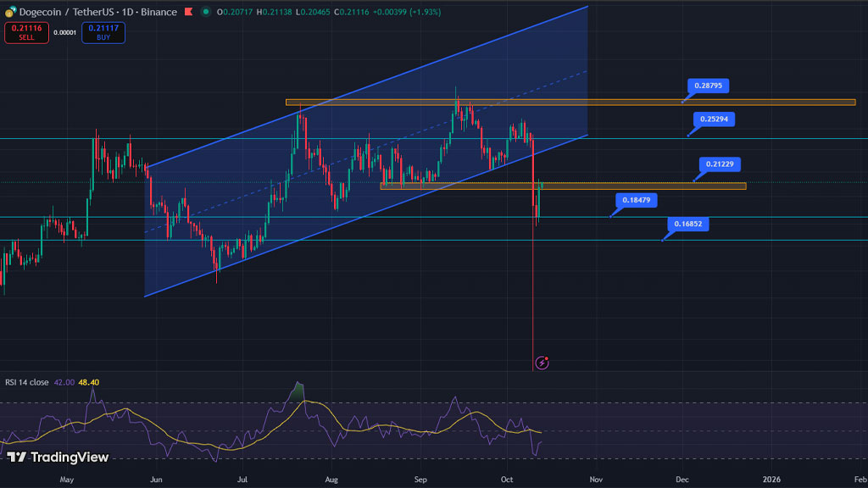Image resolution: width=868 pixels, height=488 pixels.
Task: Click the yellow RSI value 48.40
Action: [x=89, y=382]
